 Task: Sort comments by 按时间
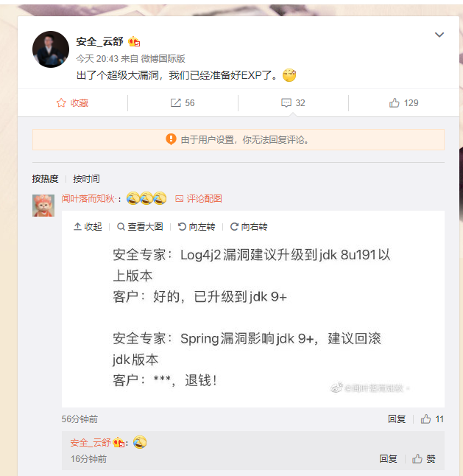coord(86,179)
